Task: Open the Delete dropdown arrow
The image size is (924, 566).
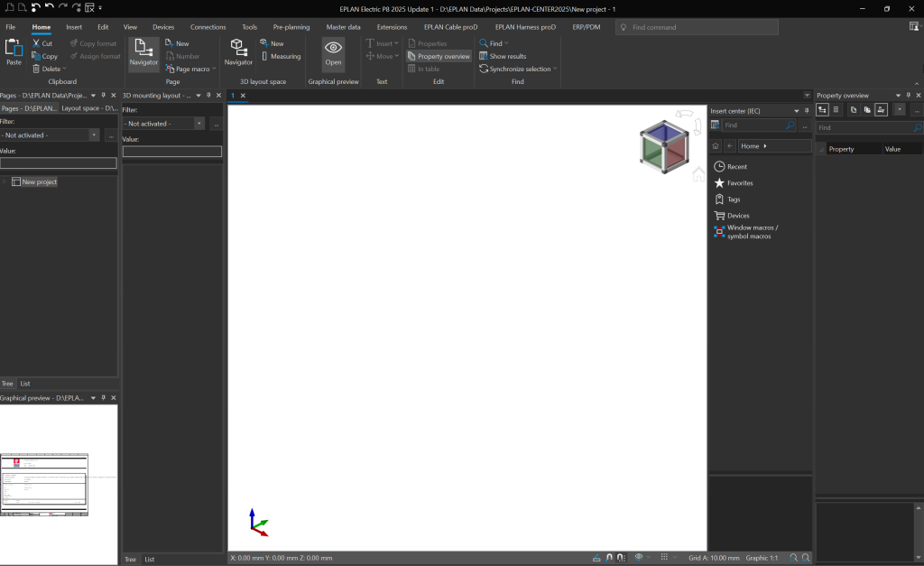Action: click(64, 69)
